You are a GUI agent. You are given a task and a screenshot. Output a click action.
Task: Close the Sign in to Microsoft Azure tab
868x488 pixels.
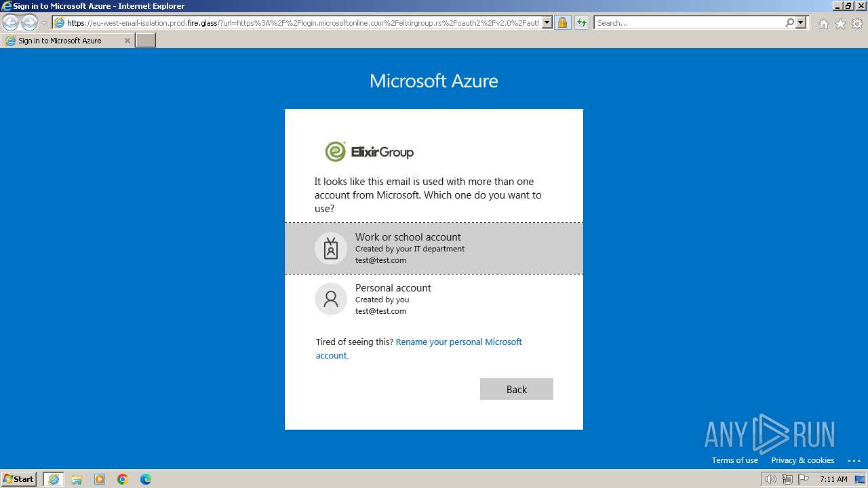[127, 41]
